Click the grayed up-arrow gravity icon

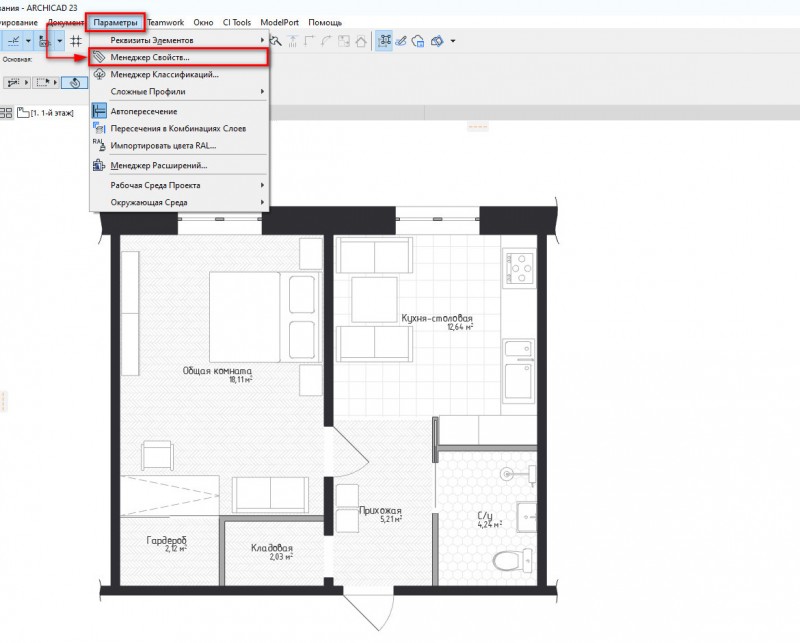pyautogui.click(x=293, y=41)
